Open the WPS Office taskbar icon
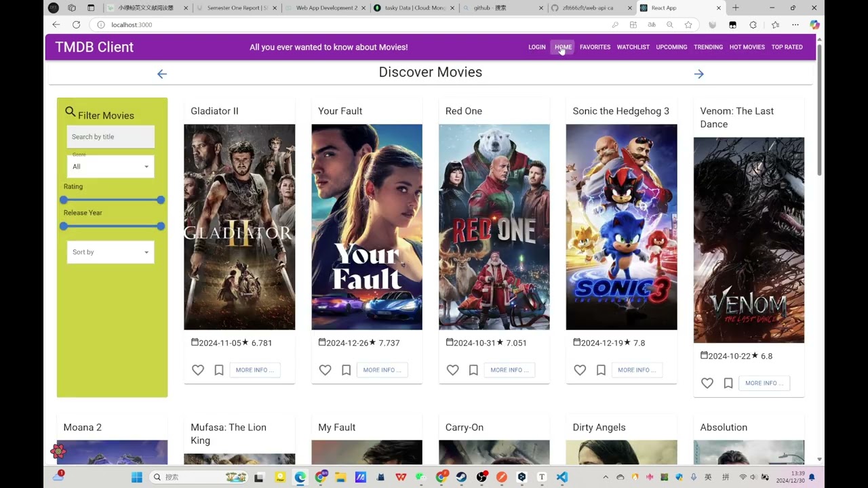868x488 pixels. point(401,477)
